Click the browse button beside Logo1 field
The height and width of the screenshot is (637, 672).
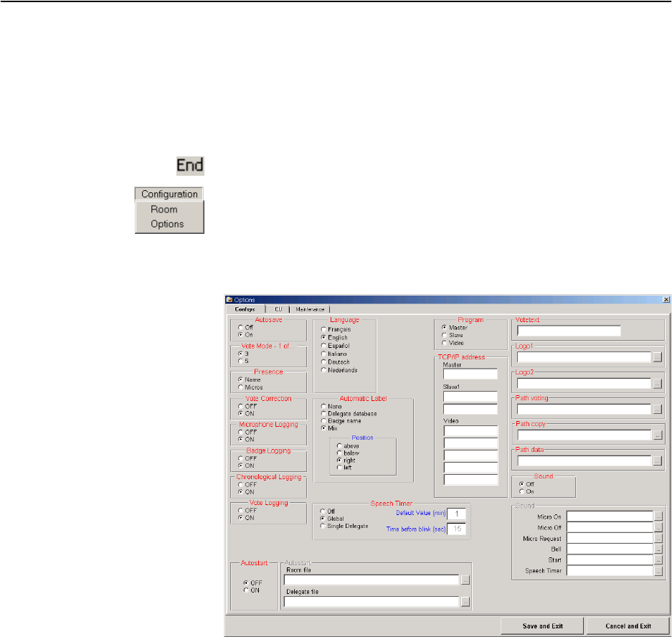pos(657,357)
